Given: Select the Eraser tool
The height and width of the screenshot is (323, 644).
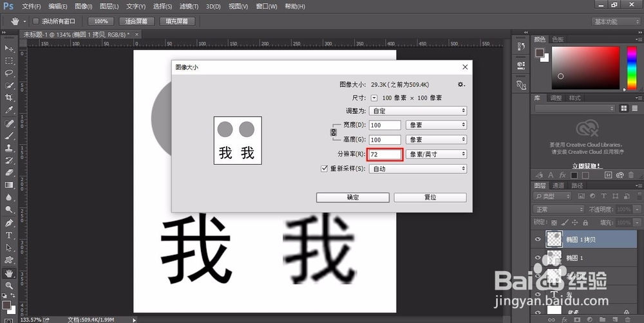Looking at the screenshot, I should pos(8,172).
